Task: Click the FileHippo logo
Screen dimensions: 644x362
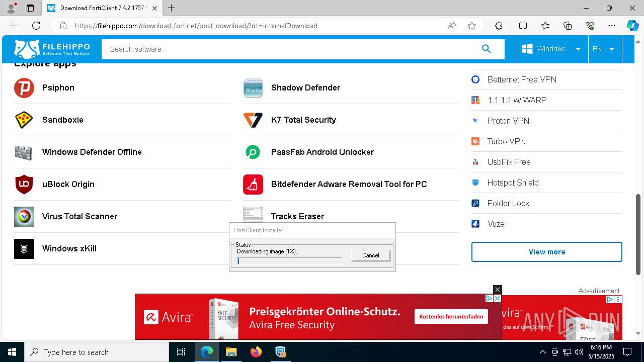Action: tap(52, 49)
